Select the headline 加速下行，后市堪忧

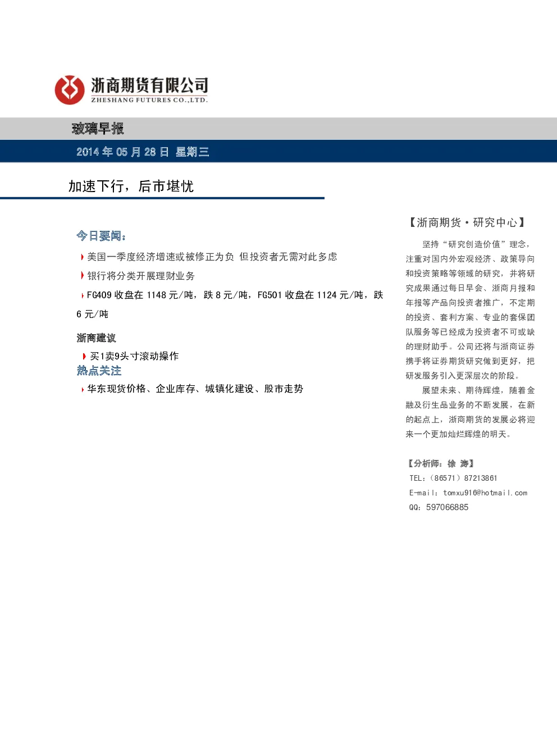click(131, 186)
